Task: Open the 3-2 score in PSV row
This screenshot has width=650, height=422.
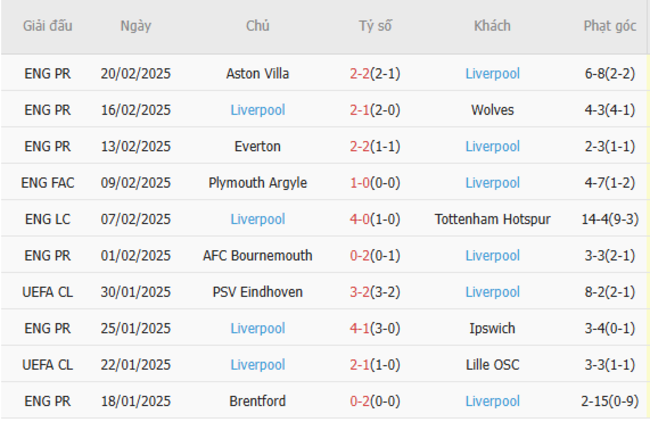Action: (x=360, y=292)
